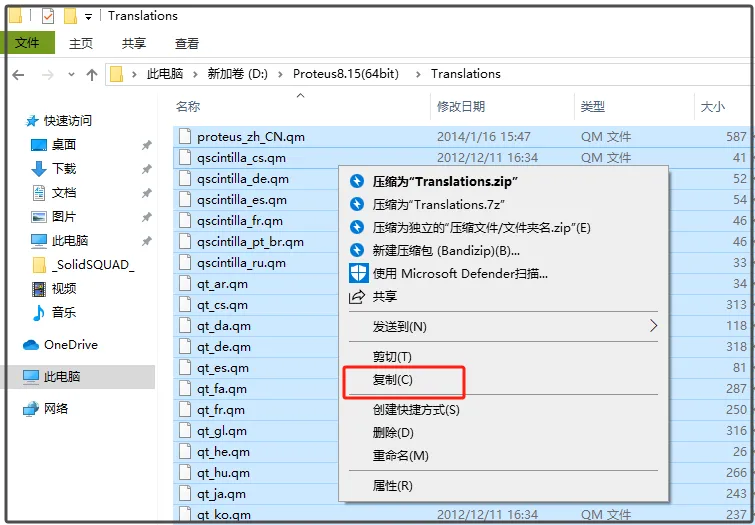The image size is (755, 525).
Task: Click the pictures icon beside 图片
Action: (x=39, y=217)
